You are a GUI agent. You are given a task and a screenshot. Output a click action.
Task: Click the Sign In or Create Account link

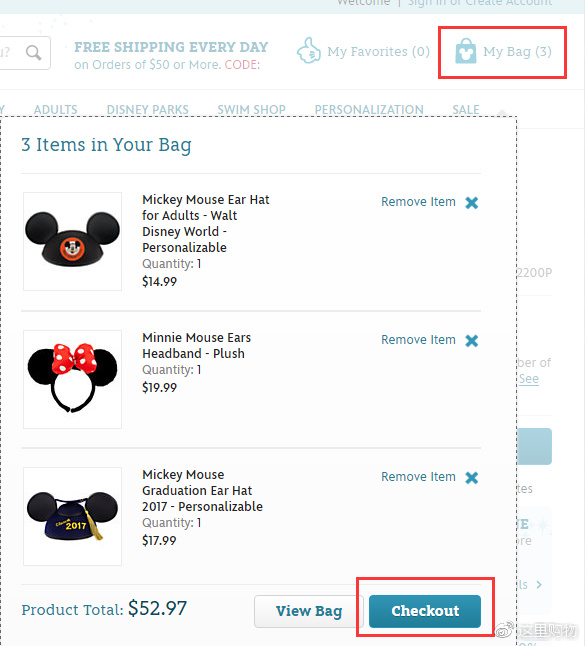480,3
